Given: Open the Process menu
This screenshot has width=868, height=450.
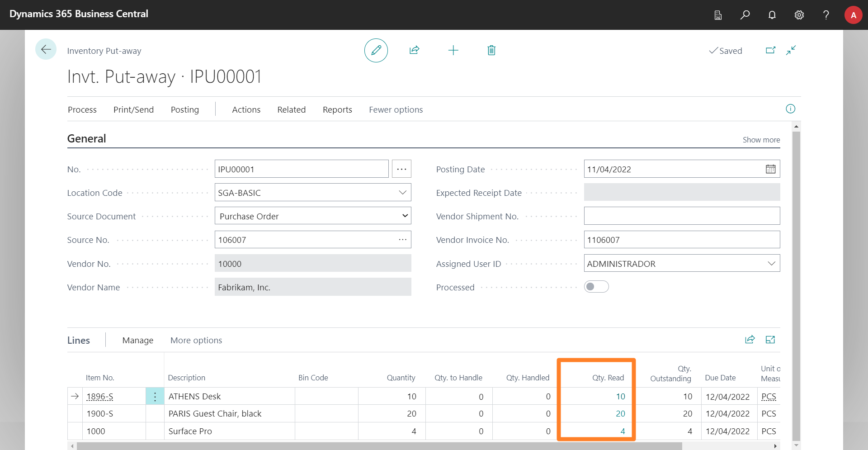Looking at the screenshot, I should [x=82, y=109].
